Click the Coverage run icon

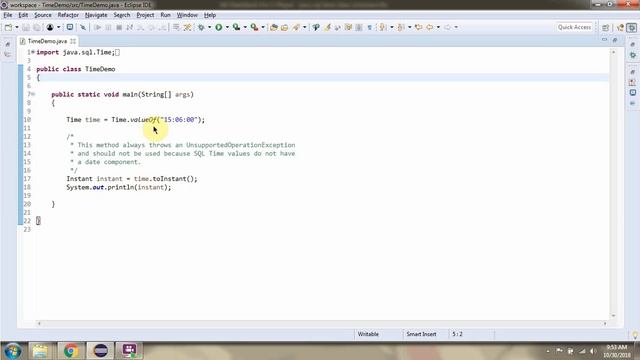236,27
